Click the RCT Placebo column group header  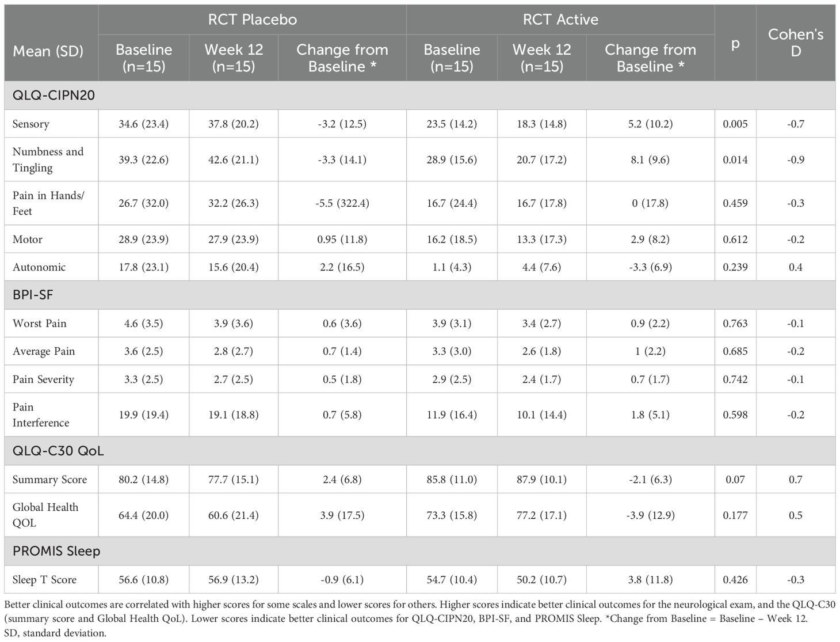252,20
